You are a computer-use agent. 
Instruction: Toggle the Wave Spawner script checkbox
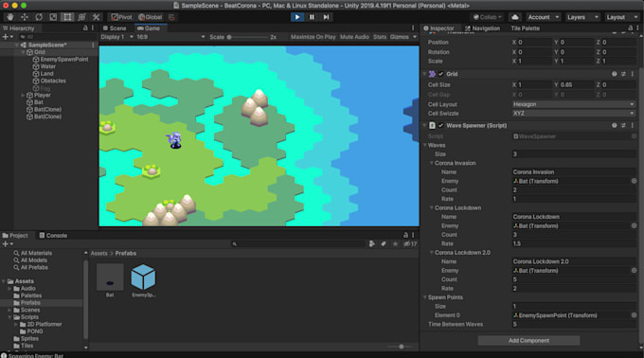(x=440, y=125)
